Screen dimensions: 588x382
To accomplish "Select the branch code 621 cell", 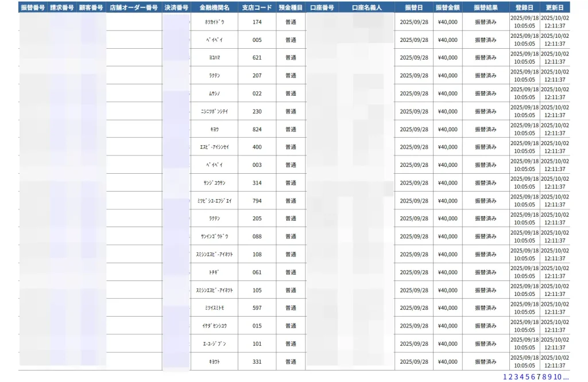I will tap(257, 58).
